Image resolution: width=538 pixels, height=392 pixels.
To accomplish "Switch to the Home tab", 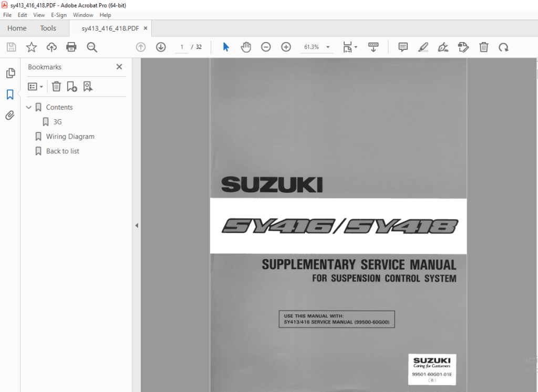I will coord(17,28).
